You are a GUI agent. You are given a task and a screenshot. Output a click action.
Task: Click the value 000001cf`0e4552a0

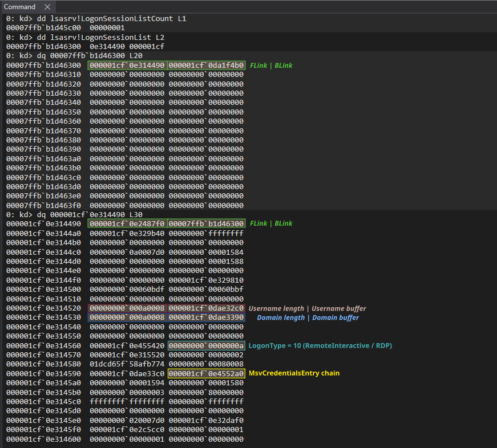(x=206, y=373)
